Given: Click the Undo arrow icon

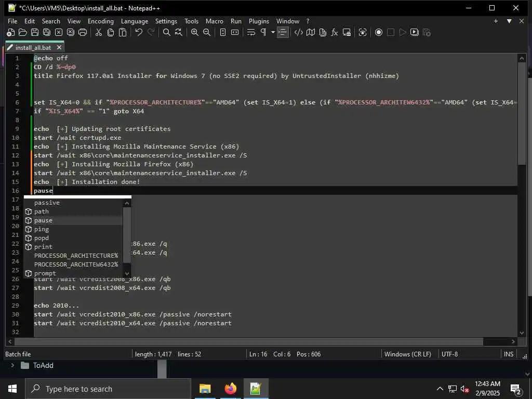Looking at the screenshot, I should 138,33.
